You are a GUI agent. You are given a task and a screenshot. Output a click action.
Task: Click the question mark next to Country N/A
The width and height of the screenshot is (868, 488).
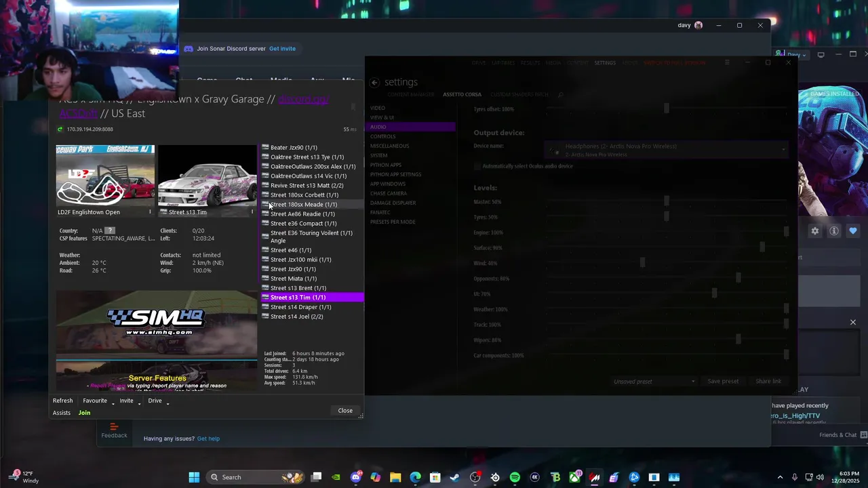coord(110,230)
